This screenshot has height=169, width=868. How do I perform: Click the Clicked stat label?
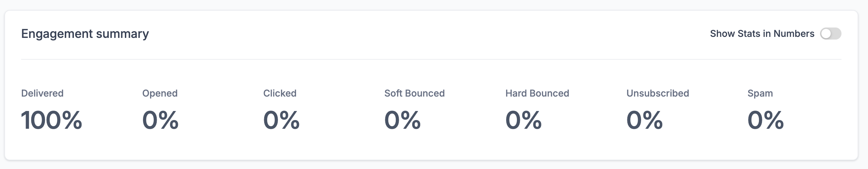pyautogui.click(x=280, y=93)
